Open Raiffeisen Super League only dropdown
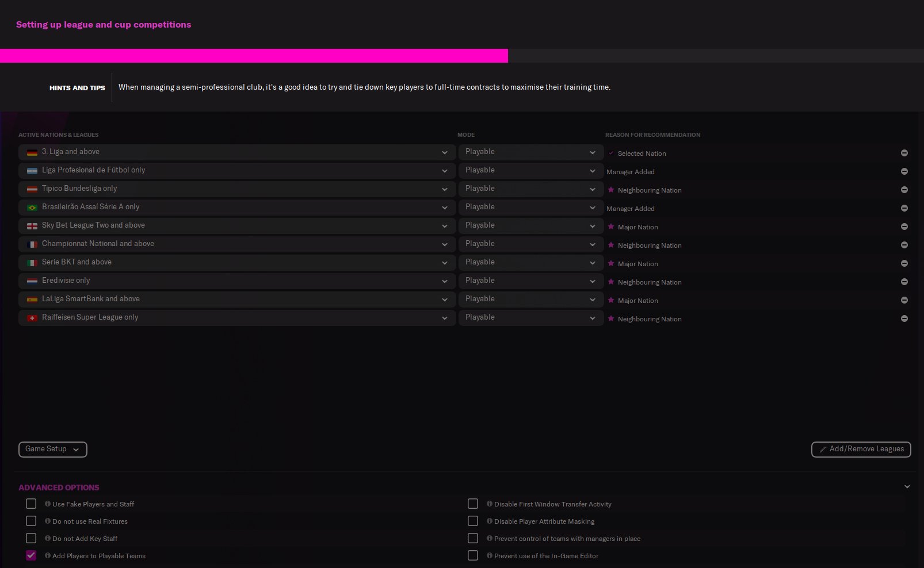The width and height of the screenshot is (924, 568). pos(237,318)
